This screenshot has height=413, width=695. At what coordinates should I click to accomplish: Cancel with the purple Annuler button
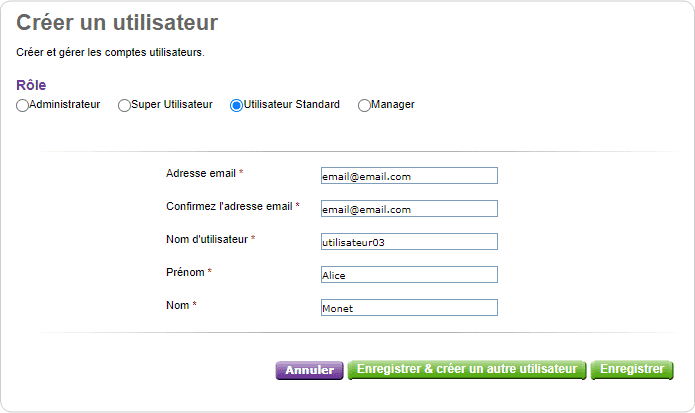pos(309,370)
